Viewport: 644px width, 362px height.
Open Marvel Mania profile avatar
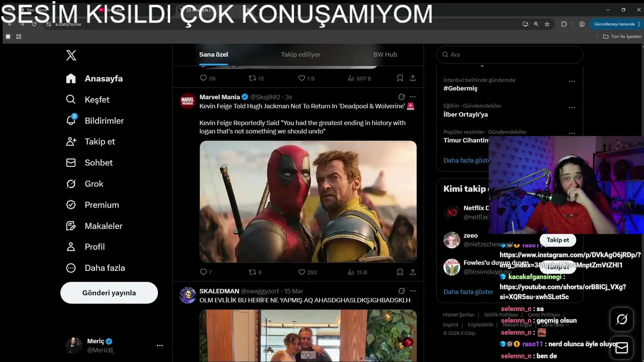point(188,101)
